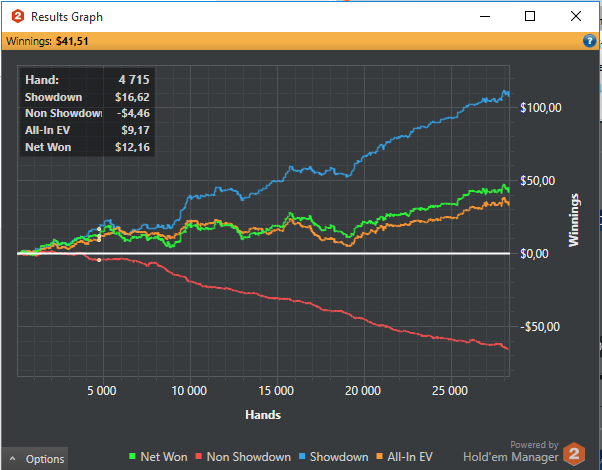Click the 5 000 x-axis label
Image resolution: width=602 pixels, height=470 pixels.
point(101,391)
